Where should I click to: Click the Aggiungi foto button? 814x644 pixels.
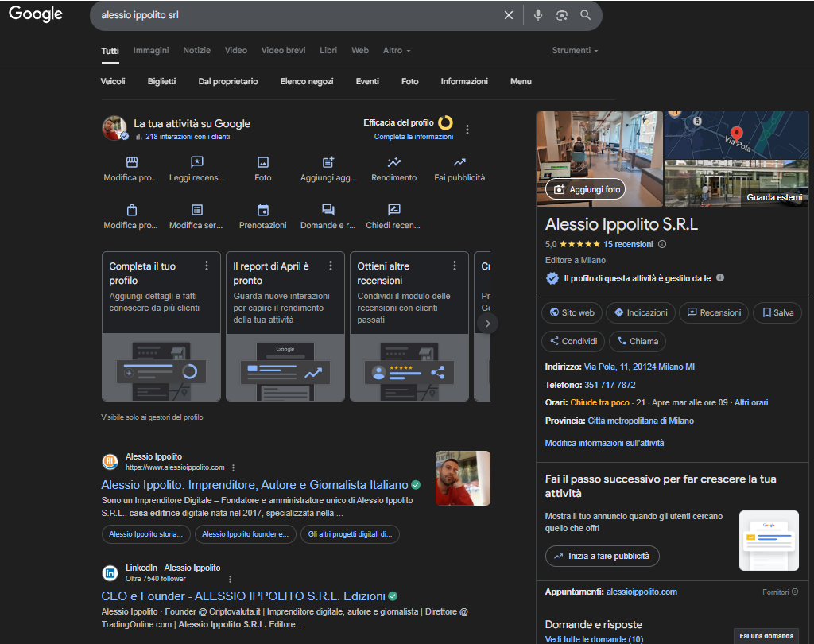click(586, 189)
